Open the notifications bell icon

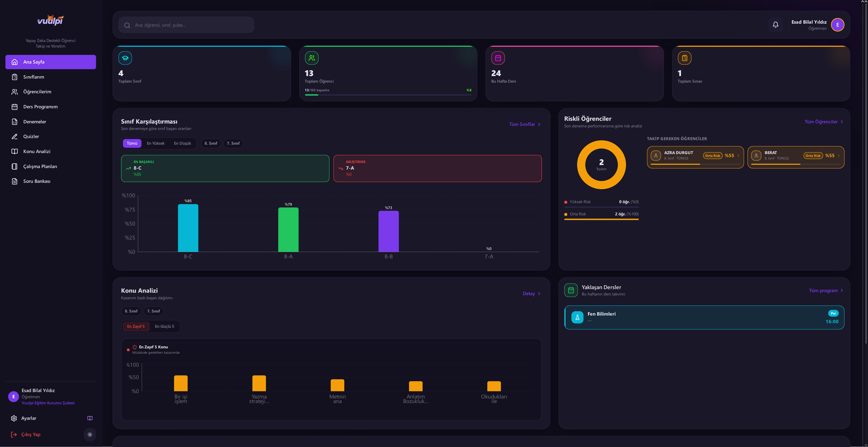775,25
